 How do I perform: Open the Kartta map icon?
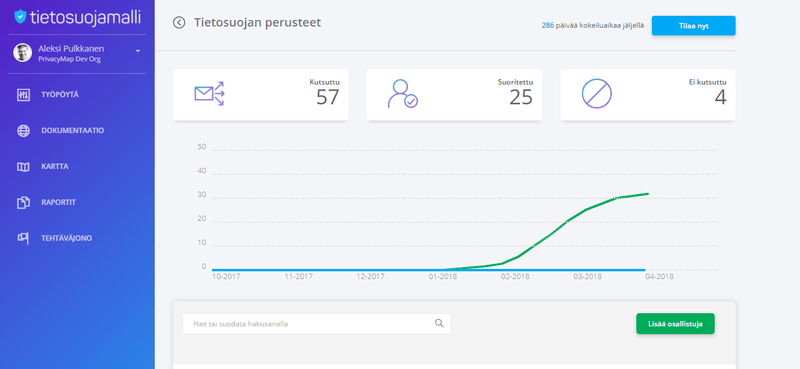23,167
